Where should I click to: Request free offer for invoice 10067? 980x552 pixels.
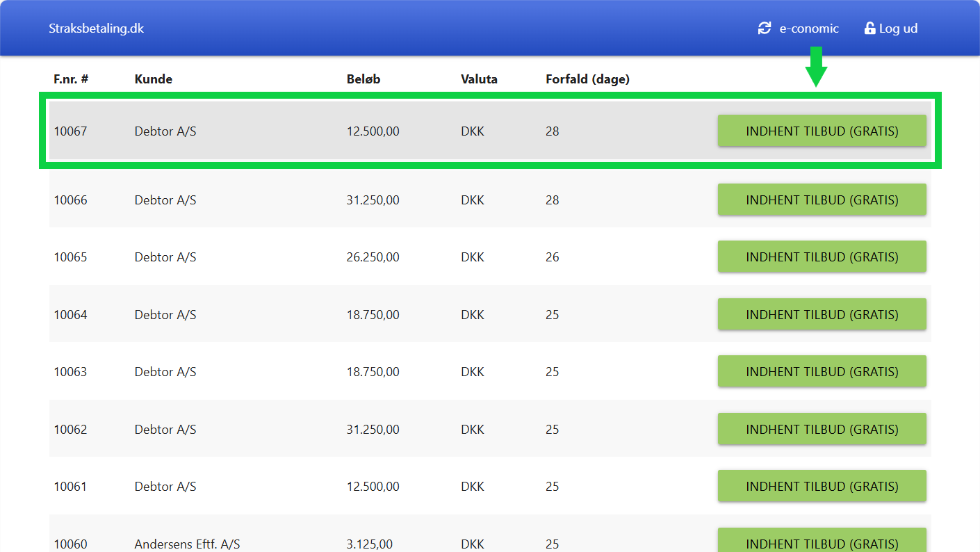(x=822, y=131)
